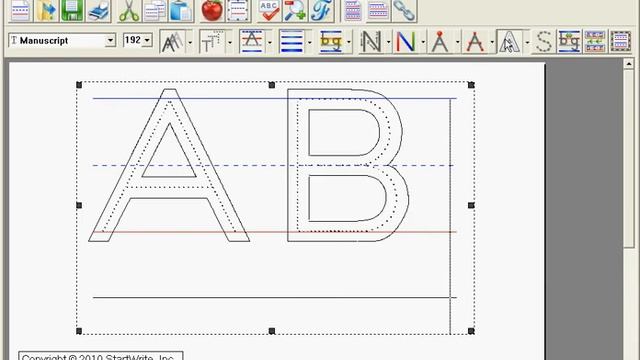Click the chain link icon
640x360 pixels.
pyautogui.click(x=404, y=10)
